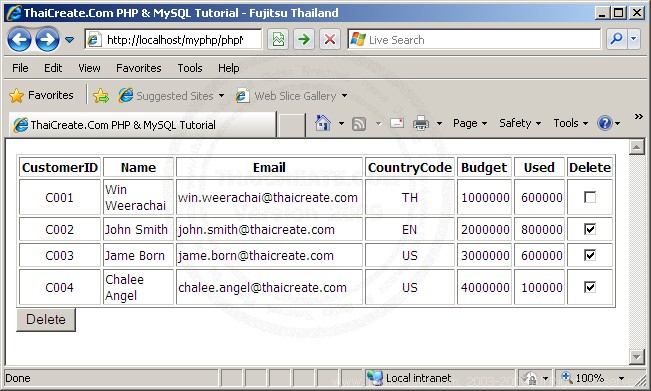Expand the Home button dropdown arrow
651x391 pixels.
tap(341, 123)
